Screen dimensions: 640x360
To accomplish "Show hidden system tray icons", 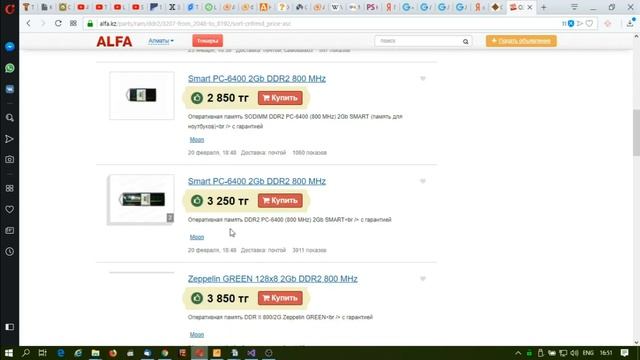I will click(518, 353).
